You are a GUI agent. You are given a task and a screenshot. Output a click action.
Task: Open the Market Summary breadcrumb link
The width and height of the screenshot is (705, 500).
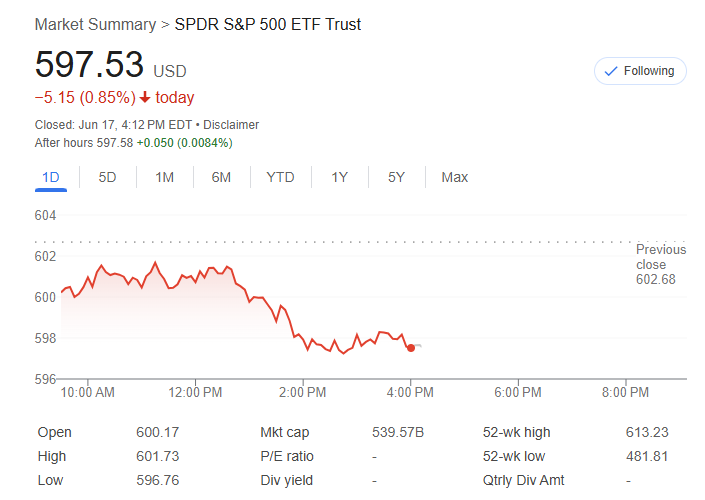point(95,24)
